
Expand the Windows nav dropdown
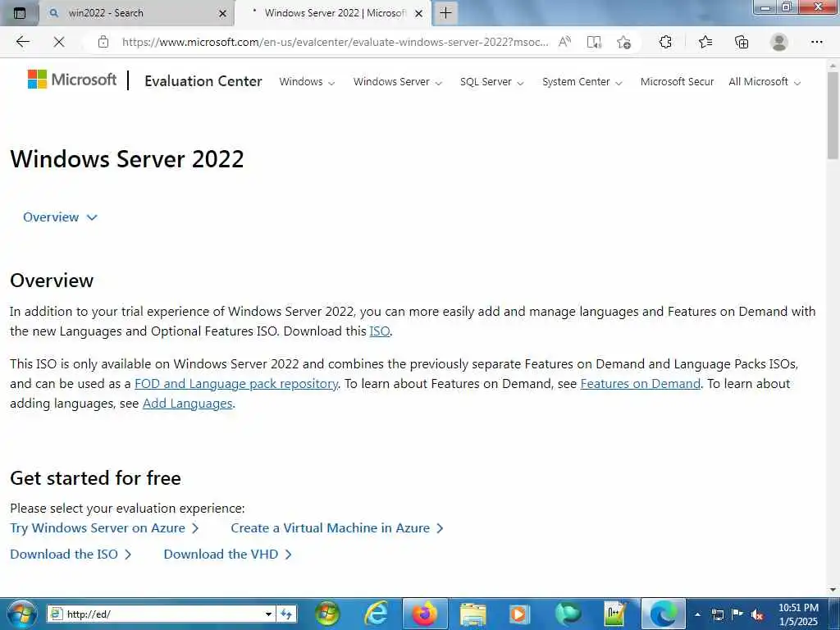307,82
